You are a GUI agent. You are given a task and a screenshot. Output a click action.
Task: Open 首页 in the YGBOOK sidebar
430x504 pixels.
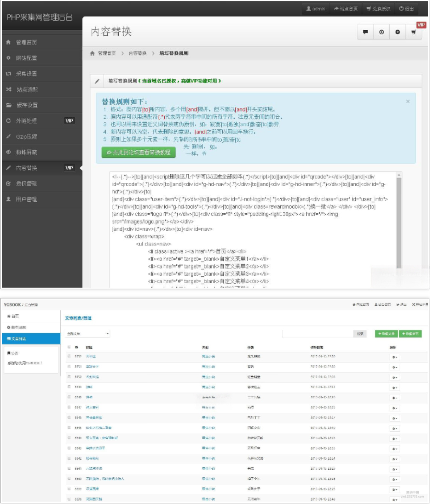click(x=31, y=316)
